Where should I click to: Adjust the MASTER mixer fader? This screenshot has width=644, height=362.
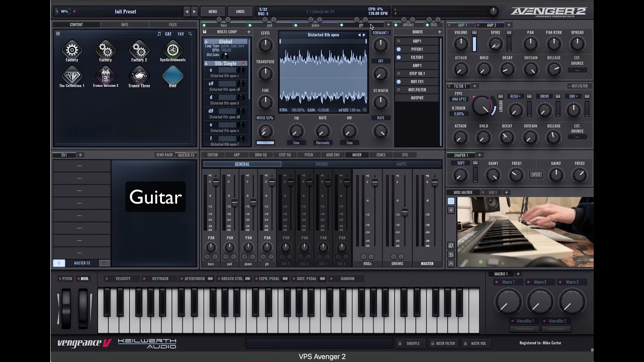point(435,182)
